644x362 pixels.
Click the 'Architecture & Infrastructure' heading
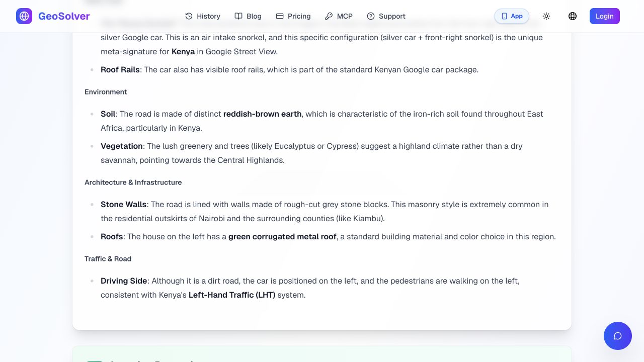(x=133, y=182)
